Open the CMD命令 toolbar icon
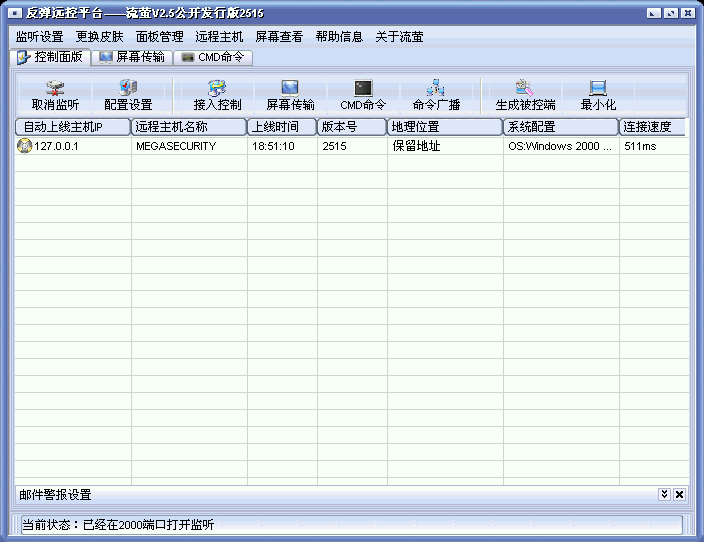Screen dimensions: 704x542 click(x=363, y=94)
